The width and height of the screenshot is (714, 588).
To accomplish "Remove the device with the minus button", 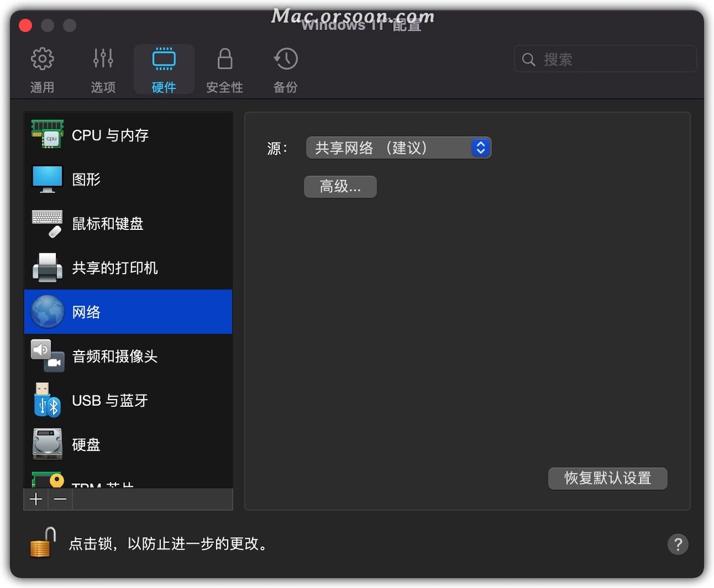I will pos(61,499).
